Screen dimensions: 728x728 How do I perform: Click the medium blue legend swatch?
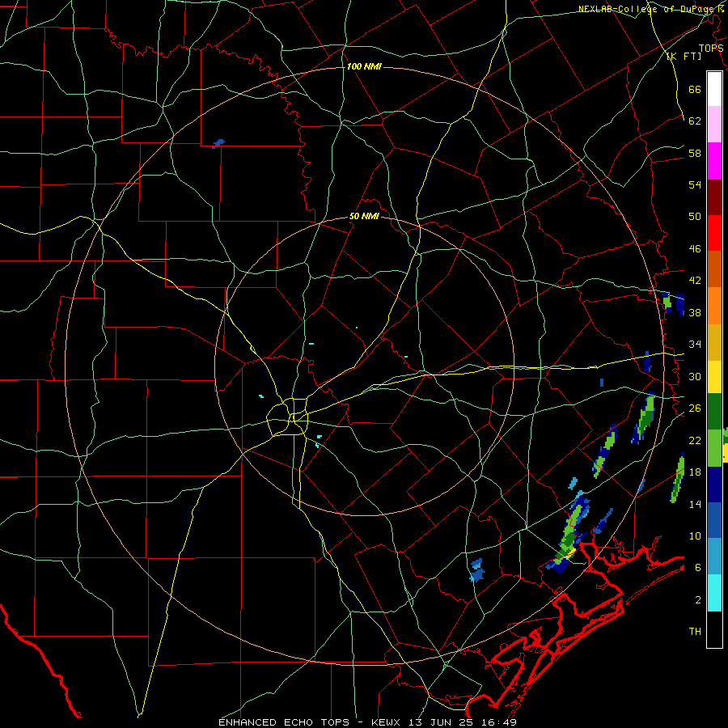pos(714,520)
